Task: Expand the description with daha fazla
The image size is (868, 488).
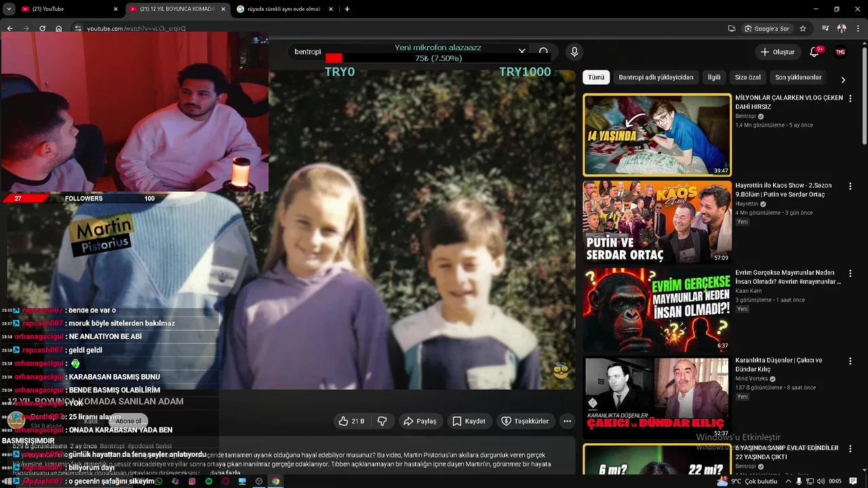Action: tap(225, 472)
